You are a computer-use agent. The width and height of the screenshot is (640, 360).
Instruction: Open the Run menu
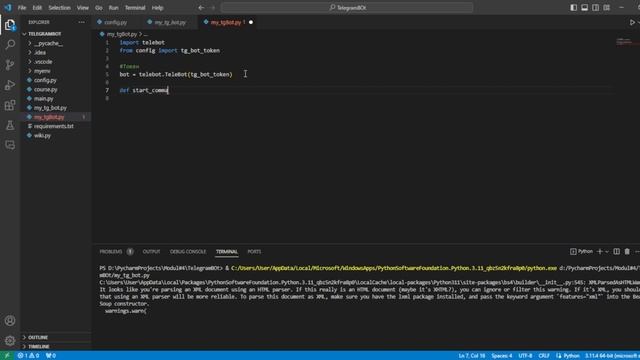113,7
